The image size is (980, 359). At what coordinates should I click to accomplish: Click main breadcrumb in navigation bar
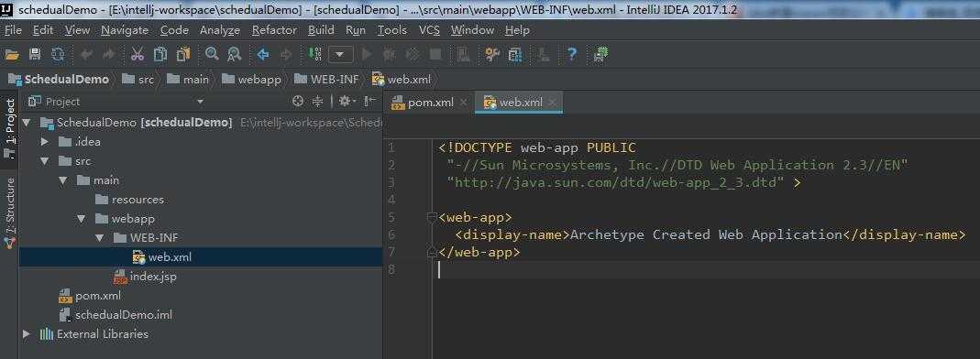pos(188,80)
